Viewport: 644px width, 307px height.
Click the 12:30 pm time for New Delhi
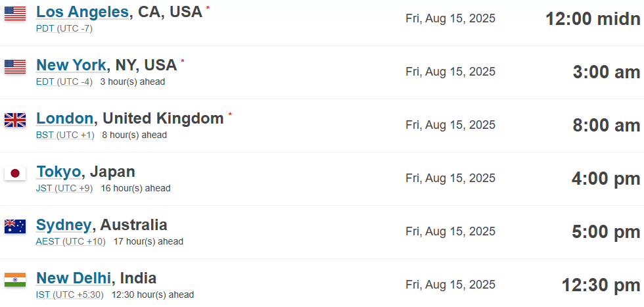tap(601, 285)
